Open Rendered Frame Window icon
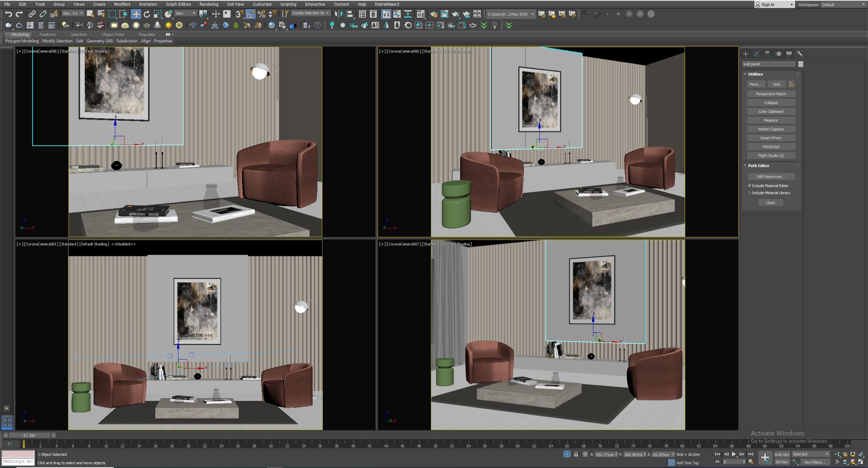Screen dimensions: 868x468 (x=444, y=14)
